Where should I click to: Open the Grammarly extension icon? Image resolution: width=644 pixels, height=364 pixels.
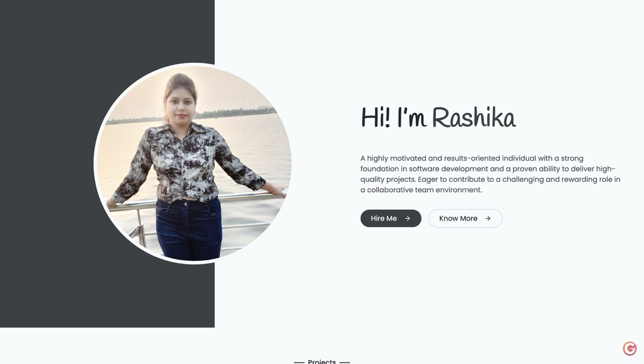click(630, 348)
